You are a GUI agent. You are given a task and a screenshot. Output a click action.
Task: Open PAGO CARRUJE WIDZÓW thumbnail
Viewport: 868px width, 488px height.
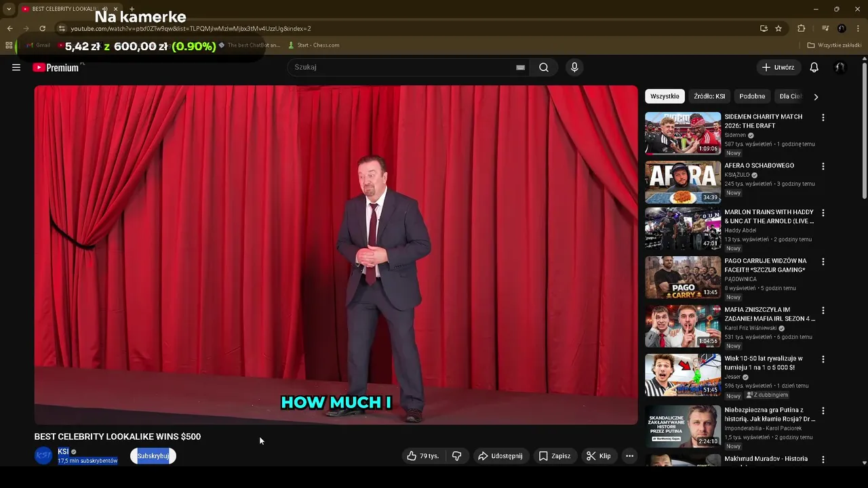(683, 277)
